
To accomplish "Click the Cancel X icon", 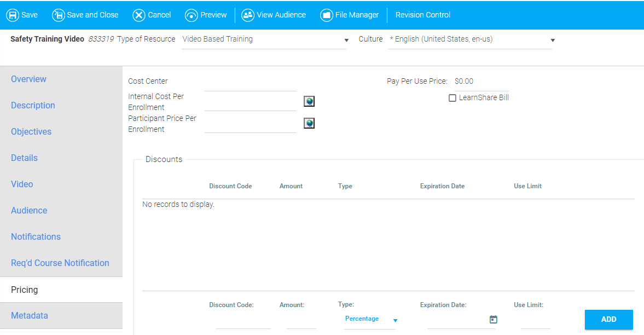I will click(139, 15).
